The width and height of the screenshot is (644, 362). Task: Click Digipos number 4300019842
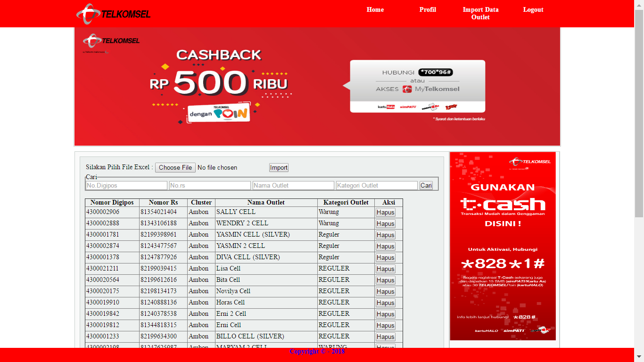(x=103, y=314)
